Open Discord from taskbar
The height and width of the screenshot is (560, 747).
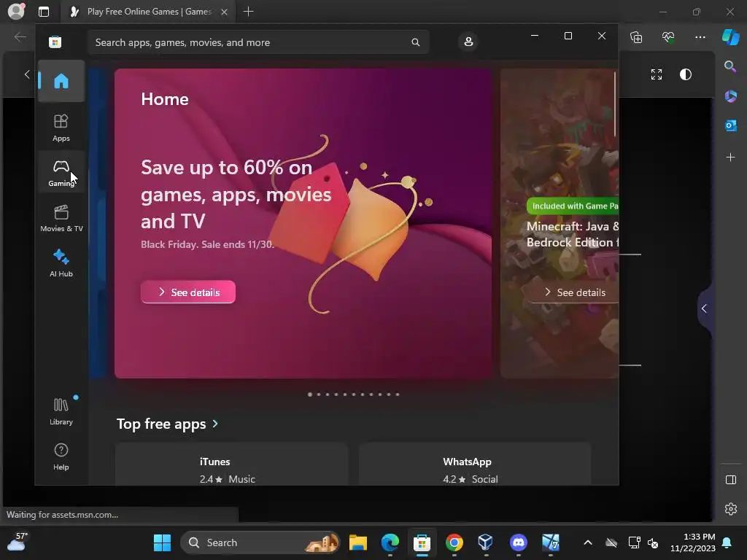click(519, 542)
